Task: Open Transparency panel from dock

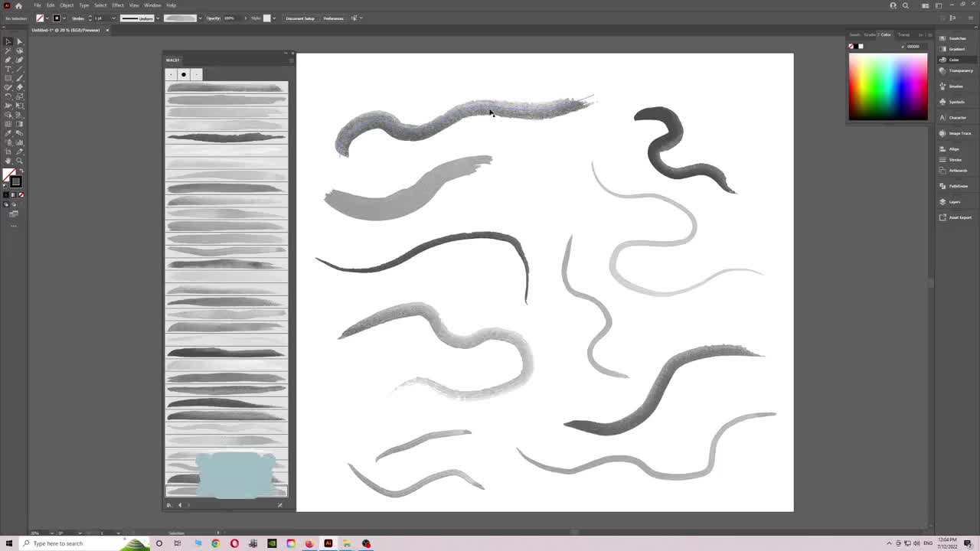Action: coord(955,70)
